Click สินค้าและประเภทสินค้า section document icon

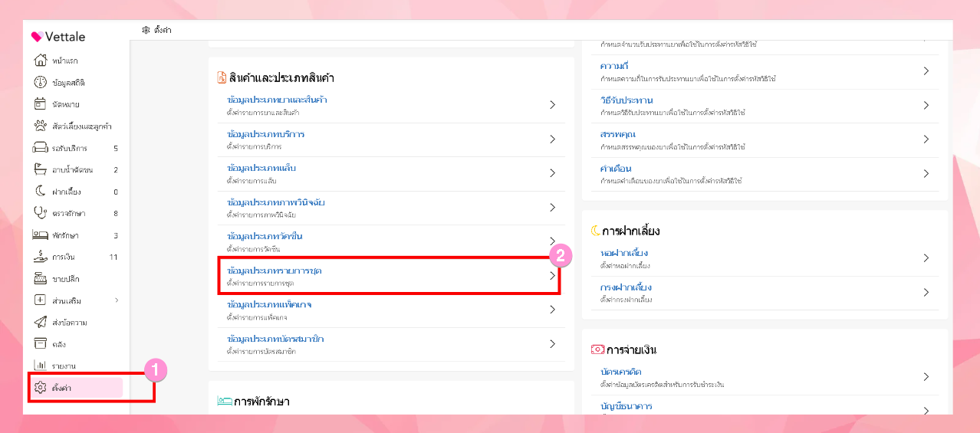[222, 77]
